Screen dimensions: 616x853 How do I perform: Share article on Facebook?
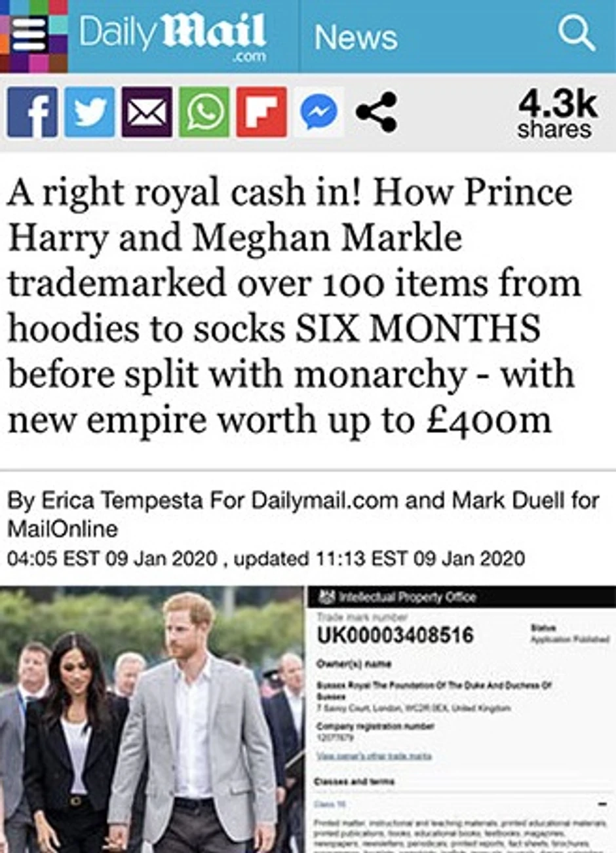tap(32, 112)
